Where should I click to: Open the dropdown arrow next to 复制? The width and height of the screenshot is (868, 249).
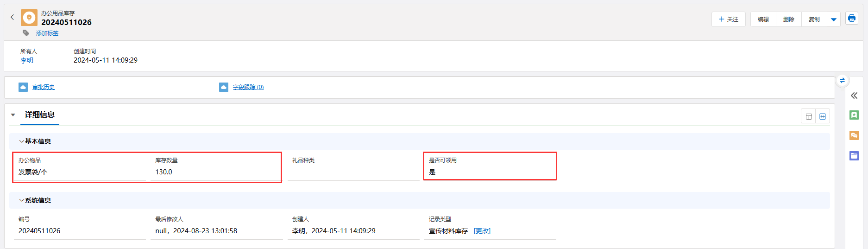834,19
